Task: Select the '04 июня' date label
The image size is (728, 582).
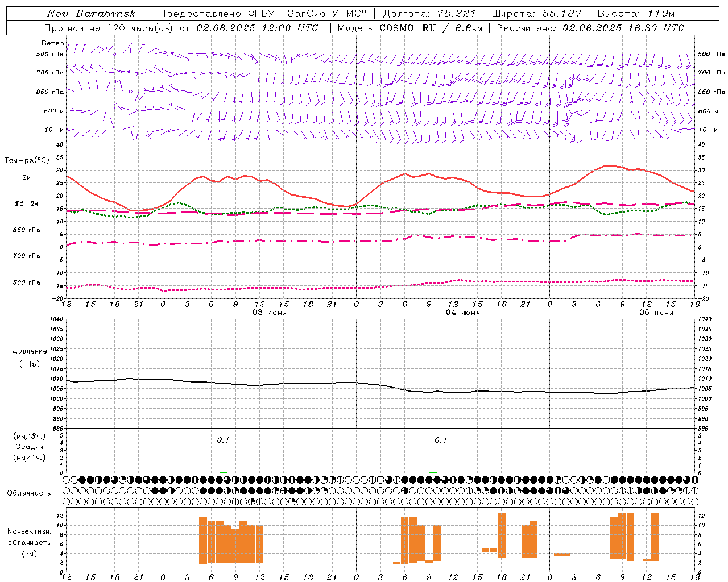Action: pyautogui.click(x=462, y=313)
